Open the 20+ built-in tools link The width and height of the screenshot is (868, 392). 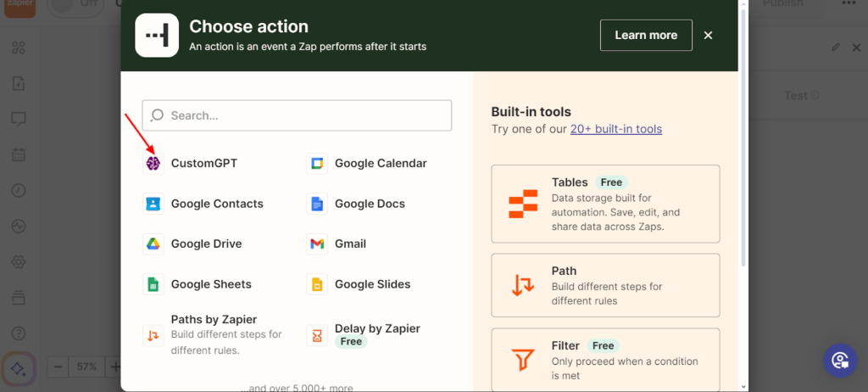pyautogui.click(x=616, y=129)
